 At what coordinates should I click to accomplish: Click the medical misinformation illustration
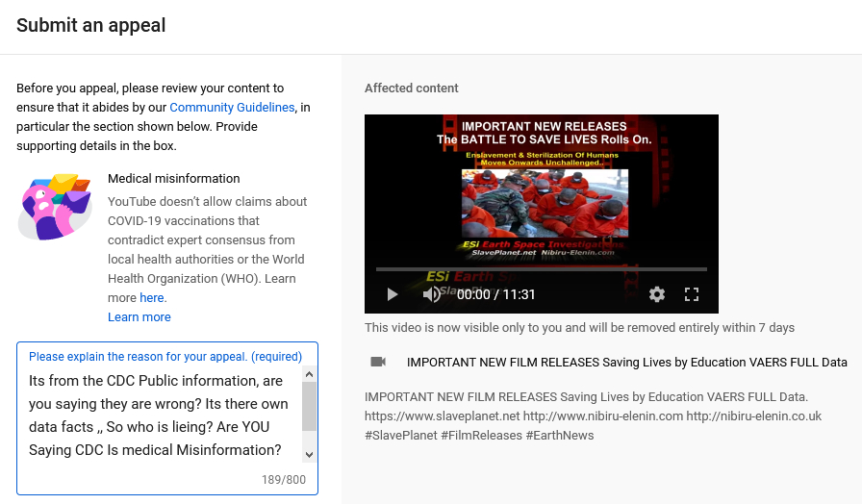(55, 207)
